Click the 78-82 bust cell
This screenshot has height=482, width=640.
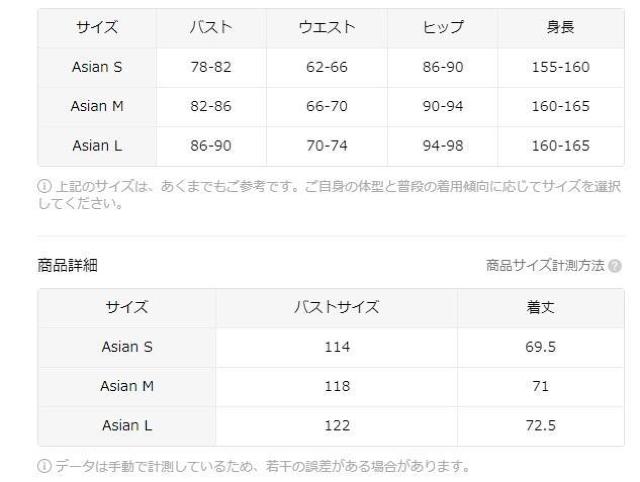click(210, 68)
